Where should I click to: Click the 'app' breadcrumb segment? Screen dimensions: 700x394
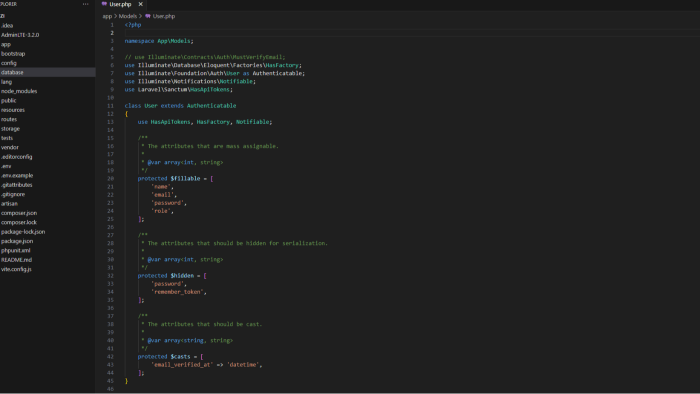(x=107, y=16)
